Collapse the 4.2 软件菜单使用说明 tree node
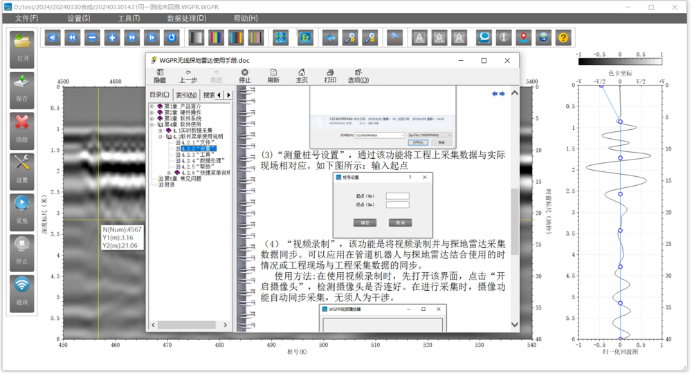This screenshot has height=374, width=692. click(x=161, y=137)
